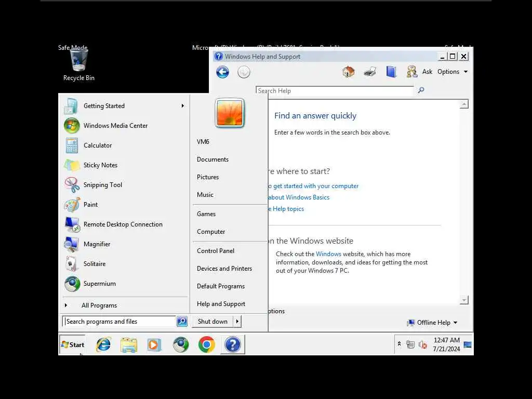Start the Solitaire game
This screenshot has height=399, width=532.
tap(125, 263)
